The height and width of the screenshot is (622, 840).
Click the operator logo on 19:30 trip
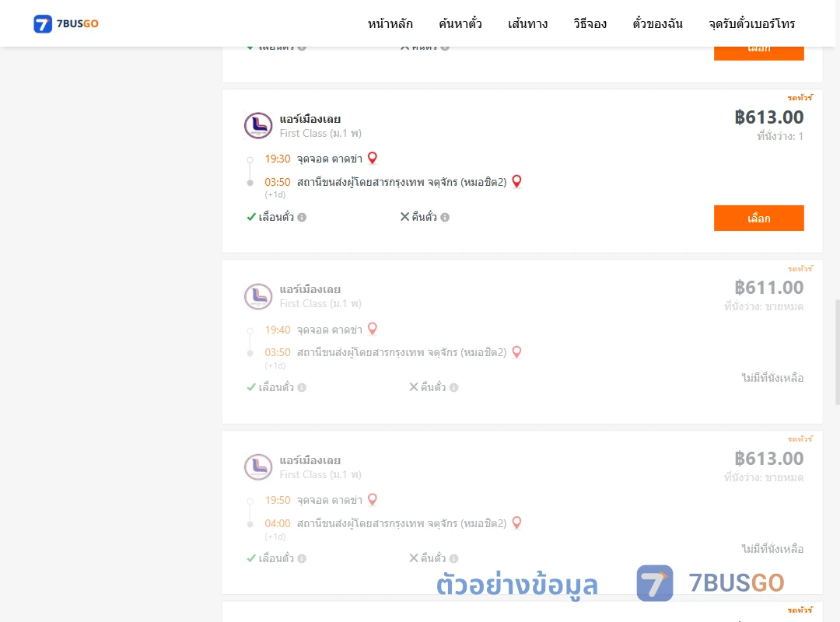point(258,125)
